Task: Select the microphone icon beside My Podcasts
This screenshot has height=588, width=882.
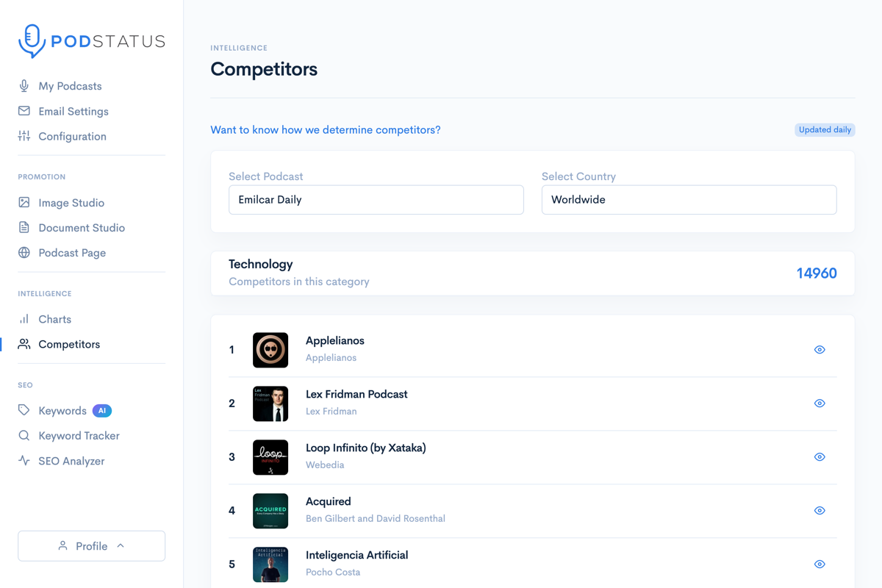Action: (x=24, y=85)
